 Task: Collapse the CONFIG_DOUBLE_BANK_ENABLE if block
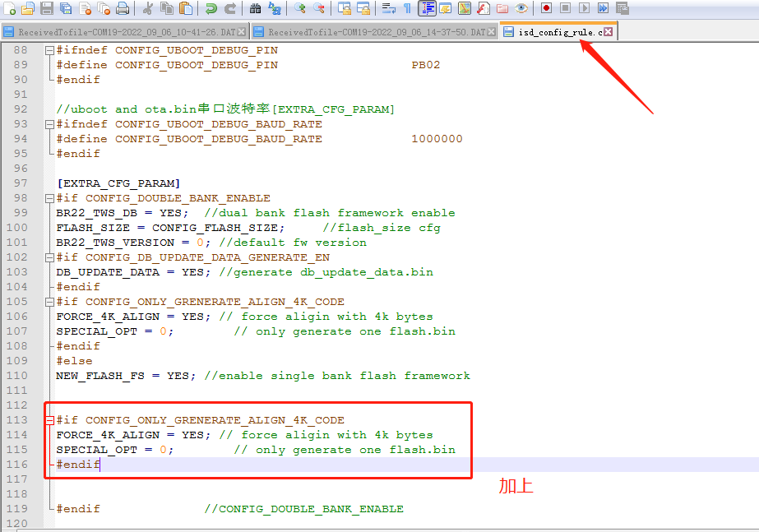pyautogui.click(x=49, y=198)
